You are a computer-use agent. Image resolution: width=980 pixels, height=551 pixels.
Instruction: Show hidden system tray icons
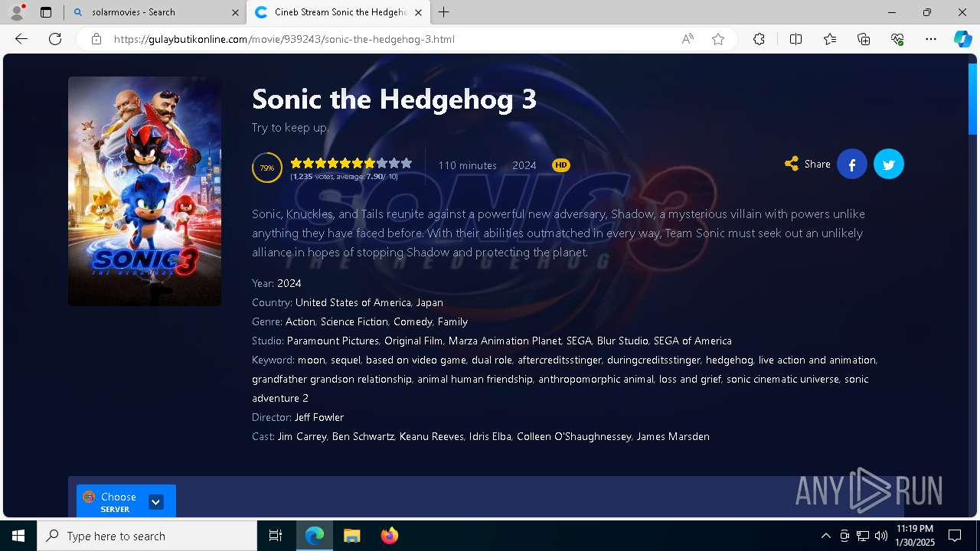tap(825, 536)
